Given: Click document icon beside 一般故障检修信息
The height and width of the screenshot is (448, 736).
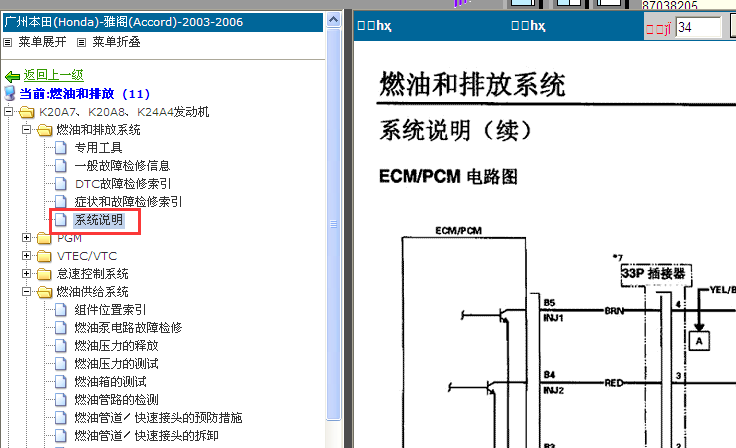Looking at the screenshot, I should (61, 165).
